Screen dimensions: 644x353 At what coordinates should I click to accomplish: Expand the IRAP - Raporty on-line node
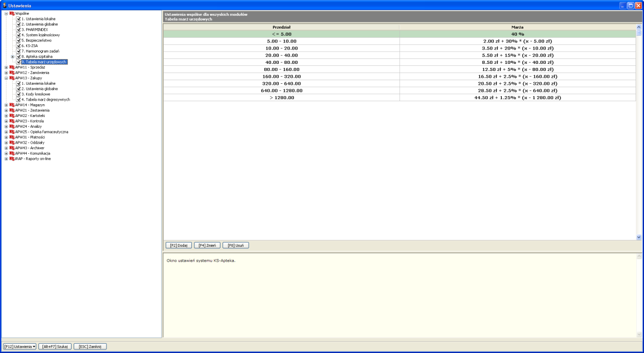[6, 158]
